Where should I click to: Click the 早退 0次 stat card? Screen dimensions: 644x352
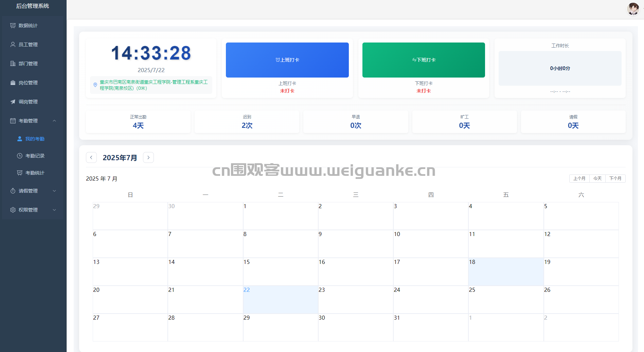point(356,122)
